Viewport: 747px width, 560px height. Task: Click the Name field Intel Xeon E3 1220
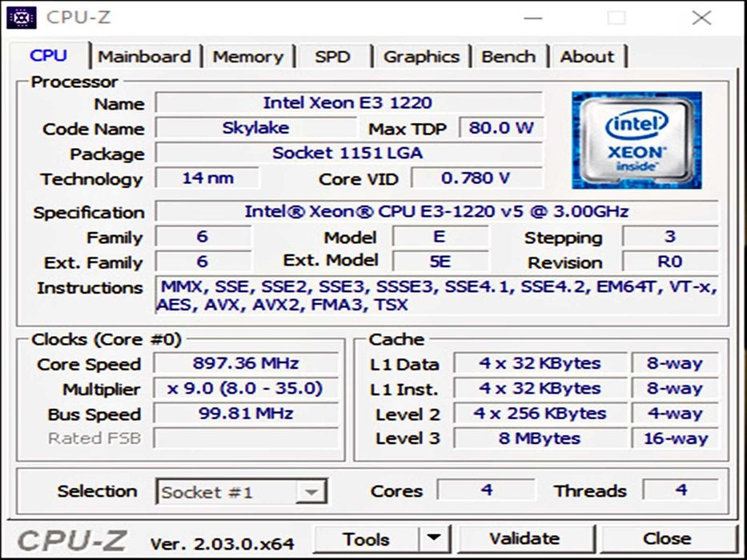coord(349,102)
